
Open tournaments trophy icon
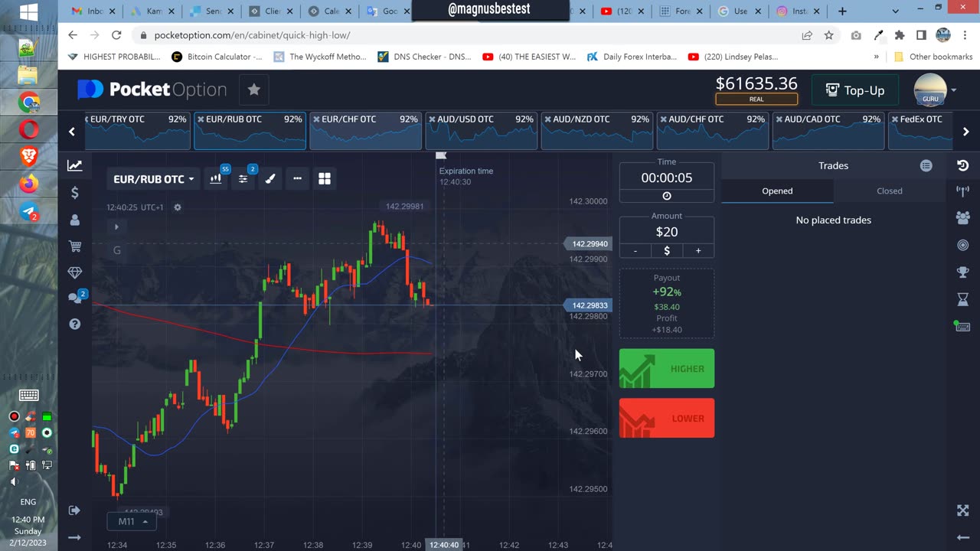pos(962,272)
